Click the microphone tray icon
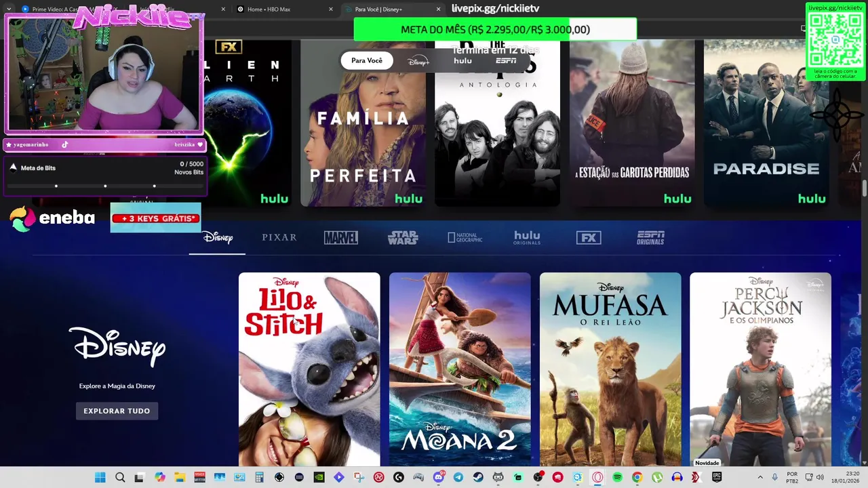 [774, 477]
